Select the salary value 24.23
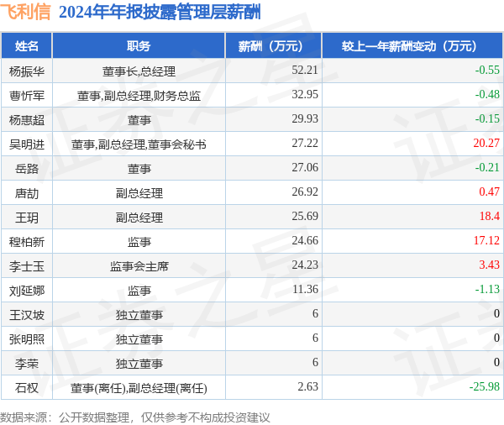Image resolution: width=504 pixels, height=425 pixels. tap(305, 265)
